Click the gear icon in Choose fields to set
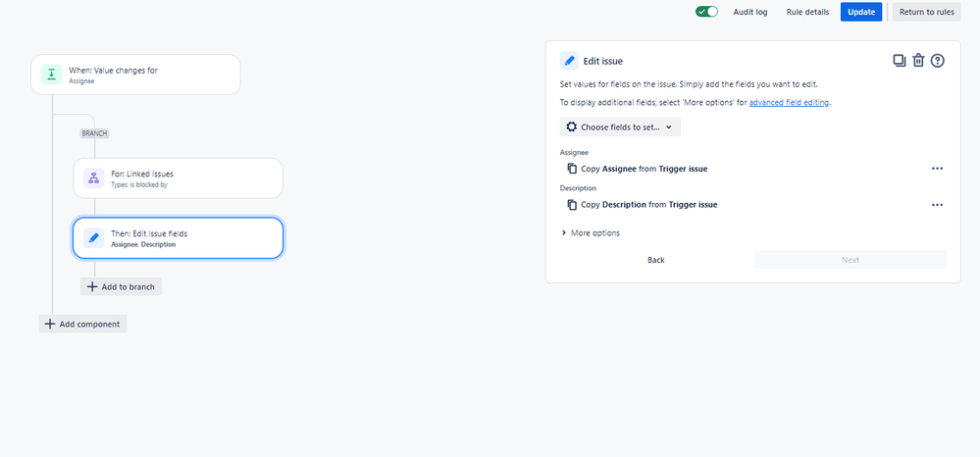 [571, 127]
